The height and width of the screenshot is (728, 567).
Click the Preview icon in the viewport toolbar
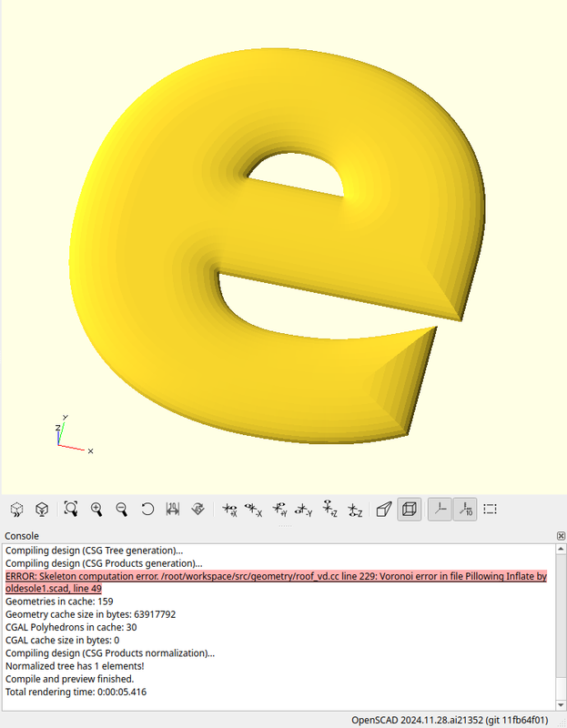tap(16, 510)
